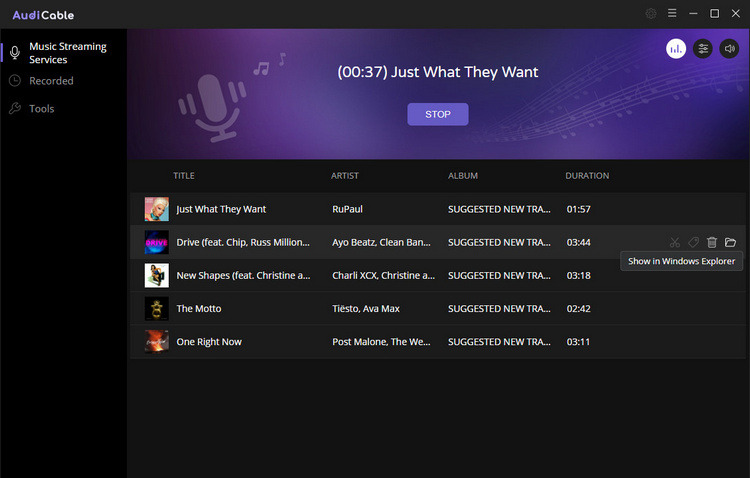Select the "One Right Now" track title
The image size is (750, 478).
(209, 342)
